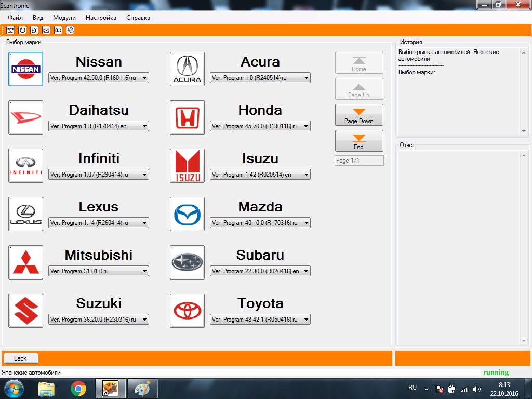Open the Toyota logo tile
The image size is (532, 399).
[187, 311]
